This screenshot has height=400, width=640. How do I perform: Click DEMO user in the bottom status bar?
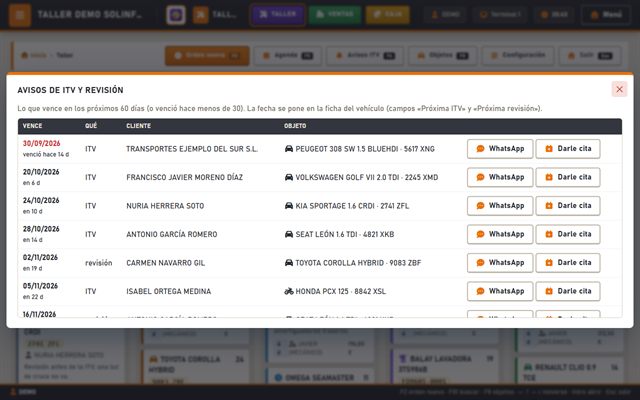click(x=23, y=392)
